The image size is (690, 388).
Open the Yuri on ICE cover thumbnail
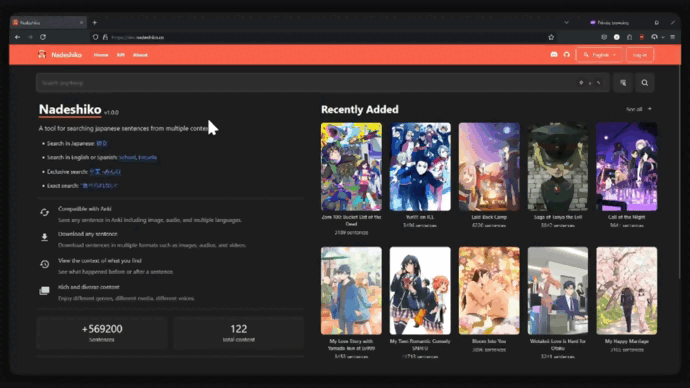point(420,167)
